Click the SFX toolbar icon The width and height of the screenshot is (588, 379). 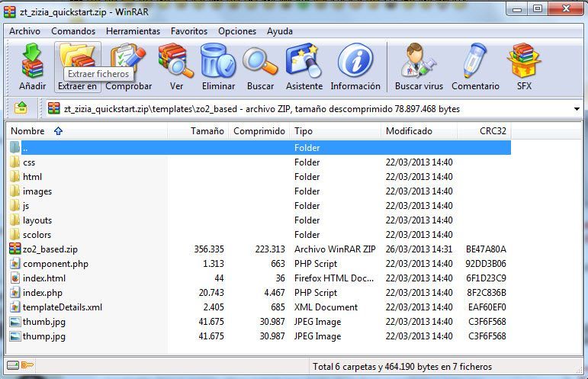524,60
